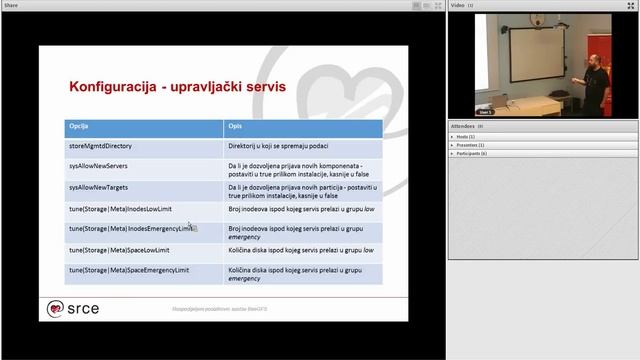640x360 pixels.
Task: Maximize the Video pod with fullscreen icon
Action: point(631,5)
